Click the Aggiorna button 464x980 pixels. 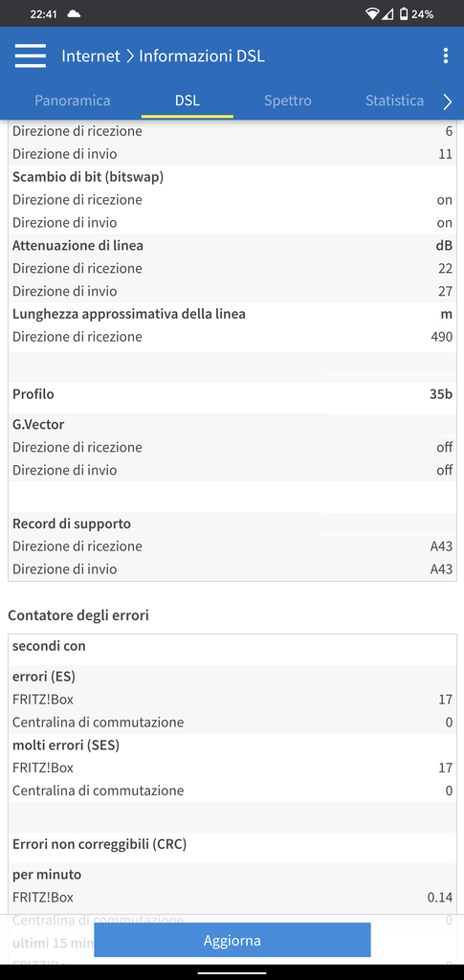tap(232, 940)
